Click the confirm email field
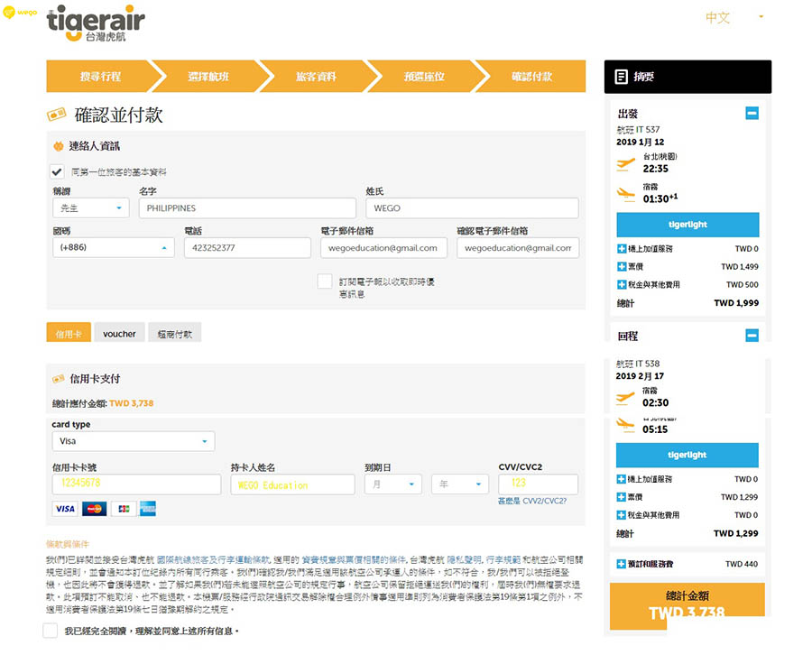 (x=518, y=247)
